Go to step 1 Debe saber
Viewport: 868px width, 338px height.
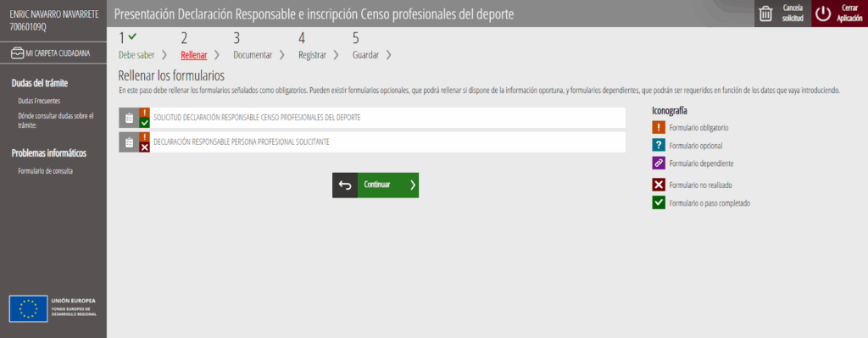[x=136, y=55]
